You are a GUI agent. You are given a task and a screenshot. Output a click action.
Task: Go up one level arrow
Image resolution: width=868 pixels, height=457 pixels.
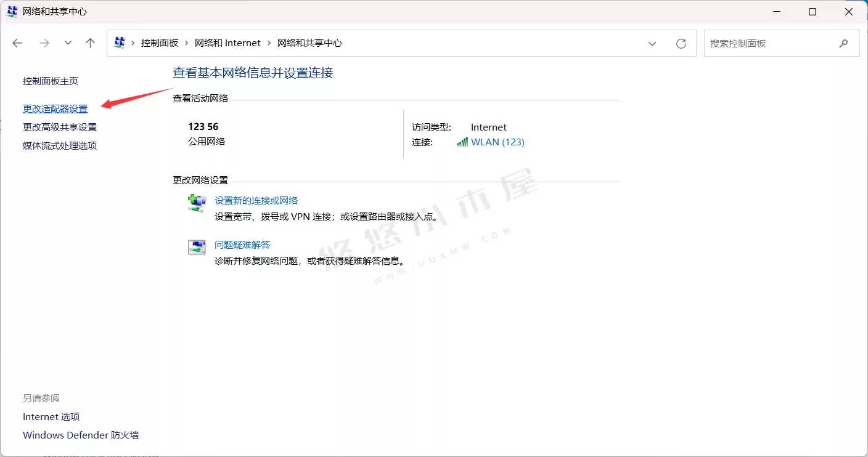(91, 43)
